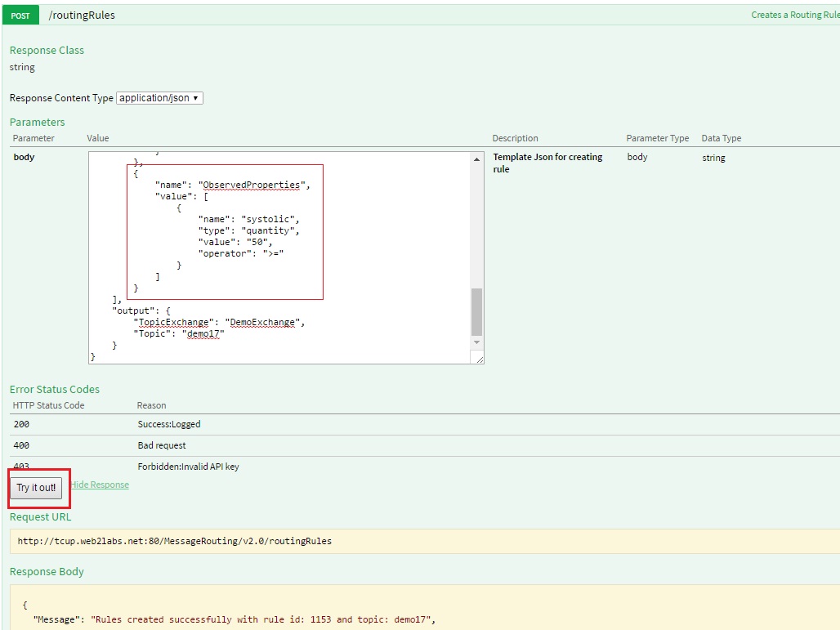The width and height of the screenshot is (840, 630).
Task: Click the Request URL heading
Action: coord(40,517)
